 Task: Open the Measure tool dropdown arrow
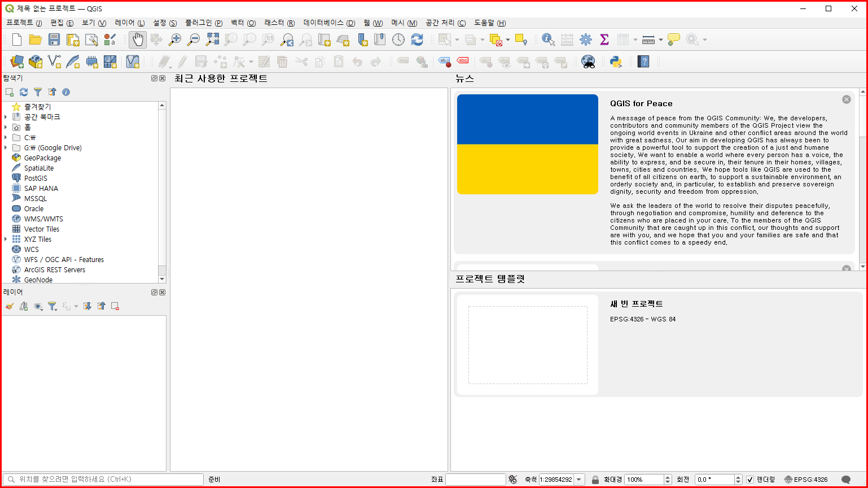click(x=660, y=40)
